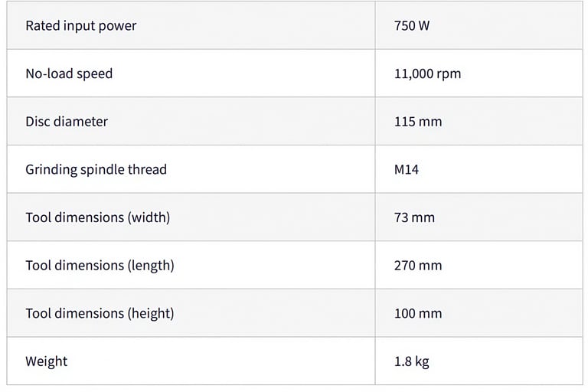Select the 270 mm length value
Image resolution: width=588 pixels, height=392 pixels.
point(418,266)
